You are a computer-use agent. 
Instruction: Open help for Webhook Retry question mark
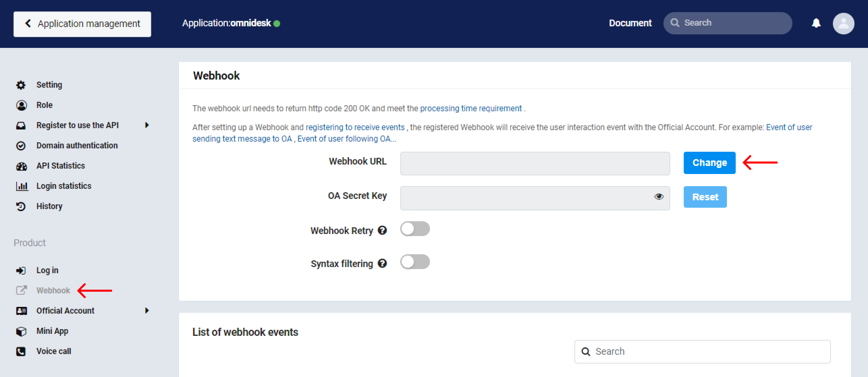[x=382, y=230]
